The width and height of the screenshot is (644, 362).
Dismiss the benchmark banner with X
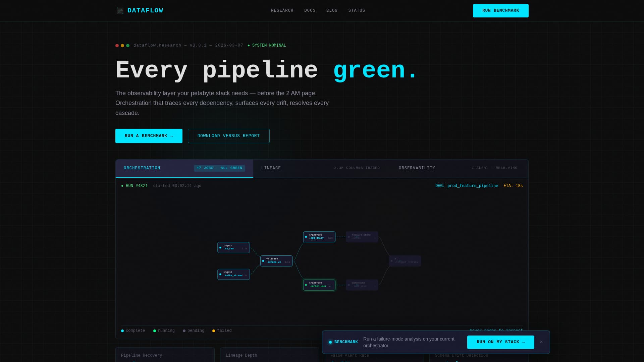541,342
